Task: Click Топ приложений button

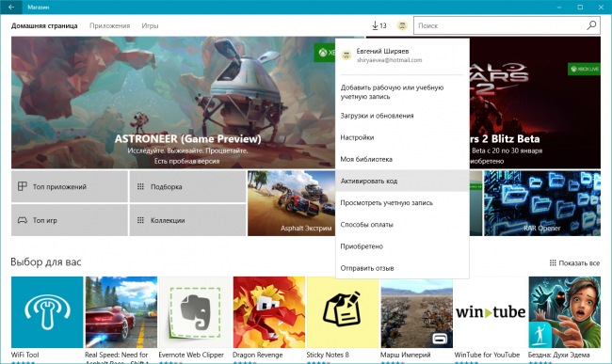Action: click(x=70, y=186)
